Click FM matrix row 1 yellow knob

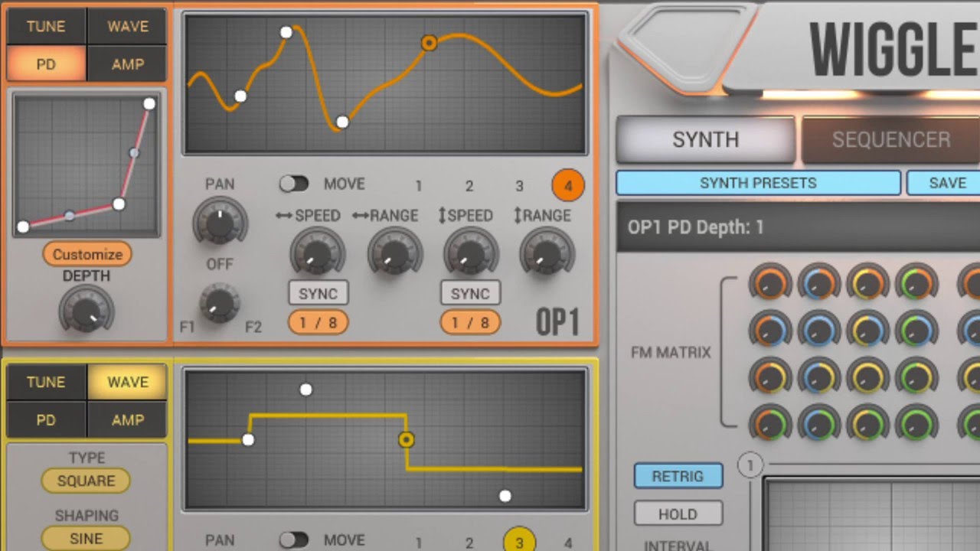tap(867, 283)
